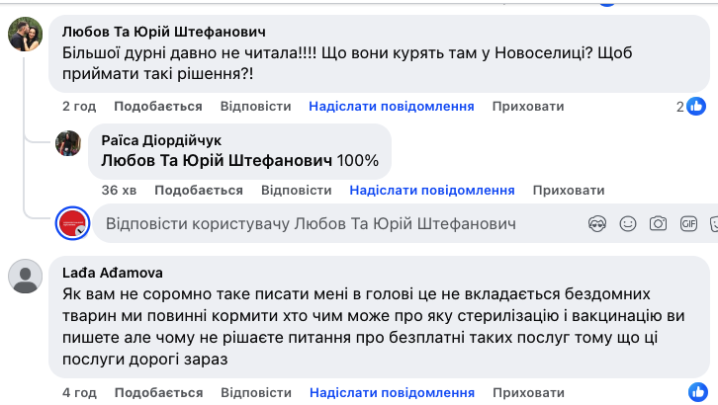Open Любов Та Юрій Штефанович profile picture
Viewport: 718px width, 405px height.
(25, 35)
